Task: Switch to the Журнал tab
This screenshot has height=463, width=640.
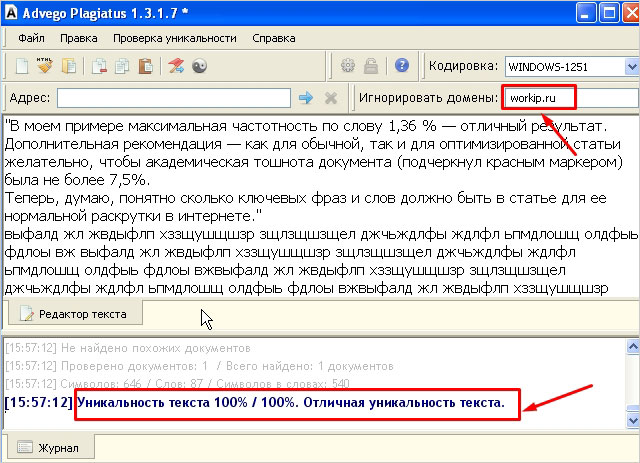Action: coord(49,447)
